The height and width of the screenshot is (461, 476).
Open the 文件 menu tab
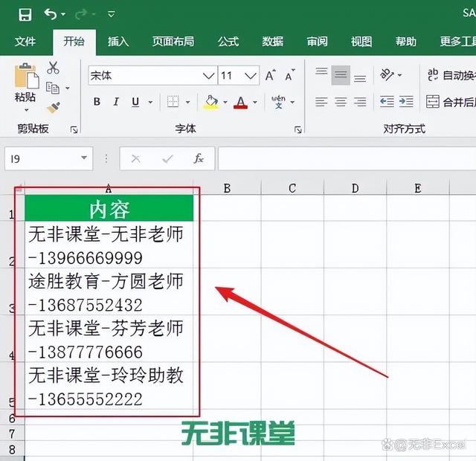[25, 42]
